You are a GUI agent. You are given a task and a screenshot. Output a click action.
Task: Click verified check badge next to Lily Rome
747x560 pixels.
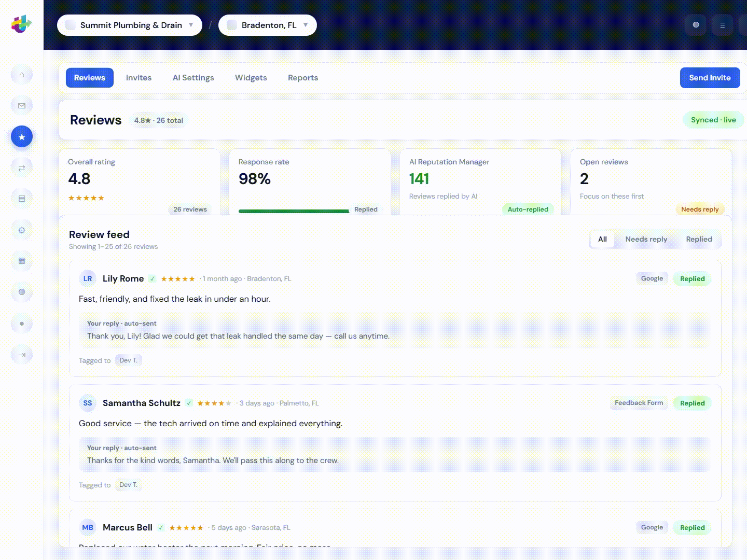153,278
